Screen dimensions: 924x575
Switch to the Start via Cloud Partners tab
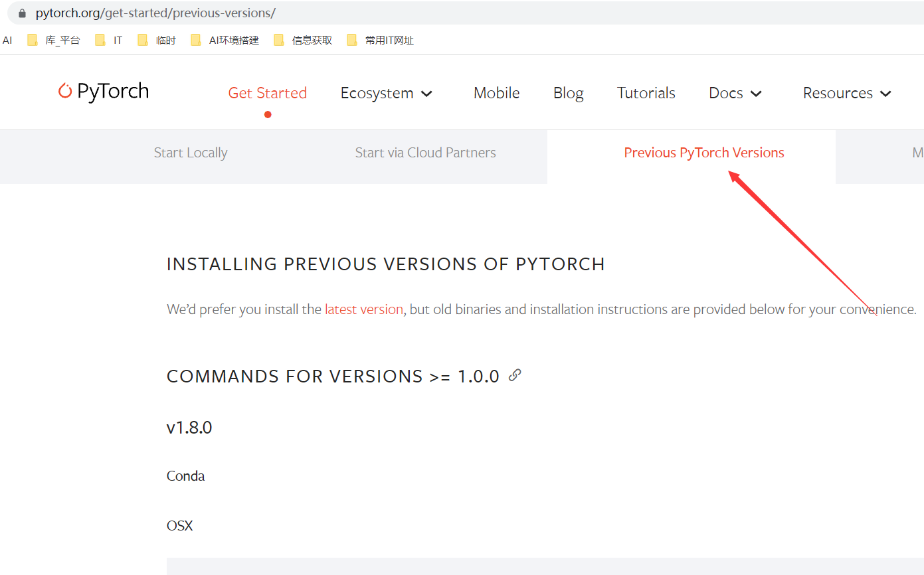click(x=425, y=152)
